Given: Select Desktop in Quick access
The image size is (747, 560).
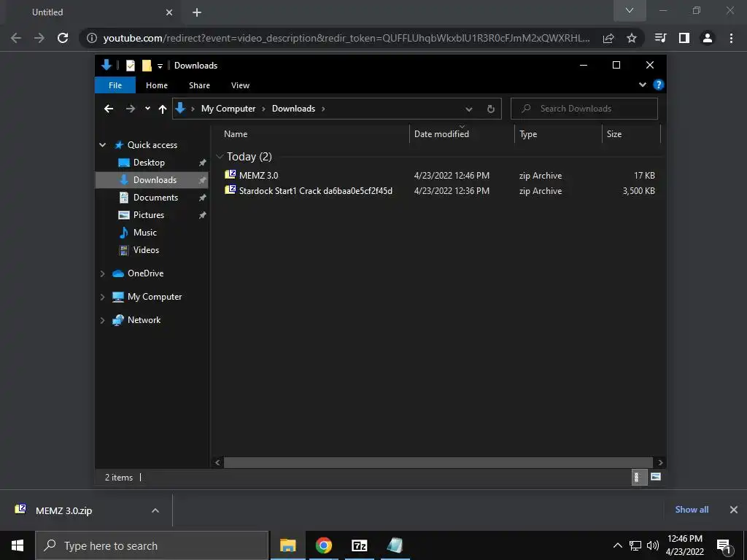Looking at the screenshot, I should point(149,163).
